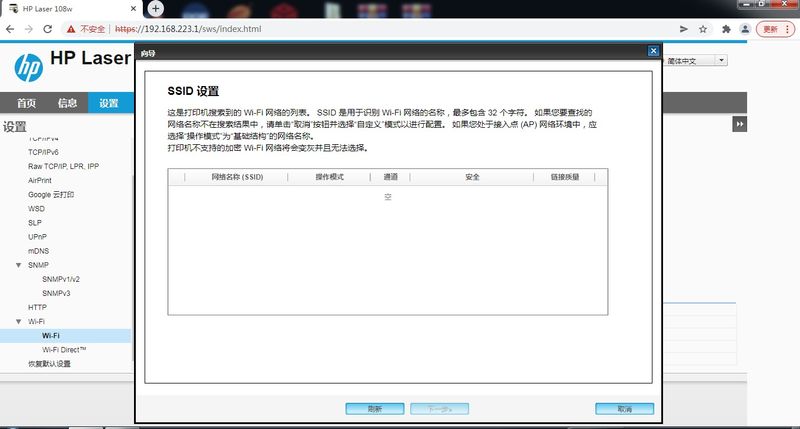Click the not-secure warning icon in the address bar
800x429 pixels.
click(x=73, y=29)
